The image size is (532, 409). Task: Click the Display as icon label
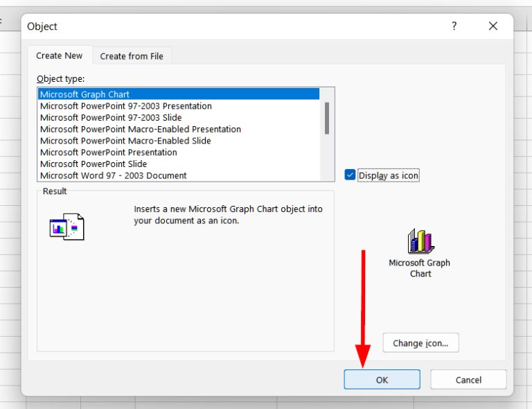[388, 175]
